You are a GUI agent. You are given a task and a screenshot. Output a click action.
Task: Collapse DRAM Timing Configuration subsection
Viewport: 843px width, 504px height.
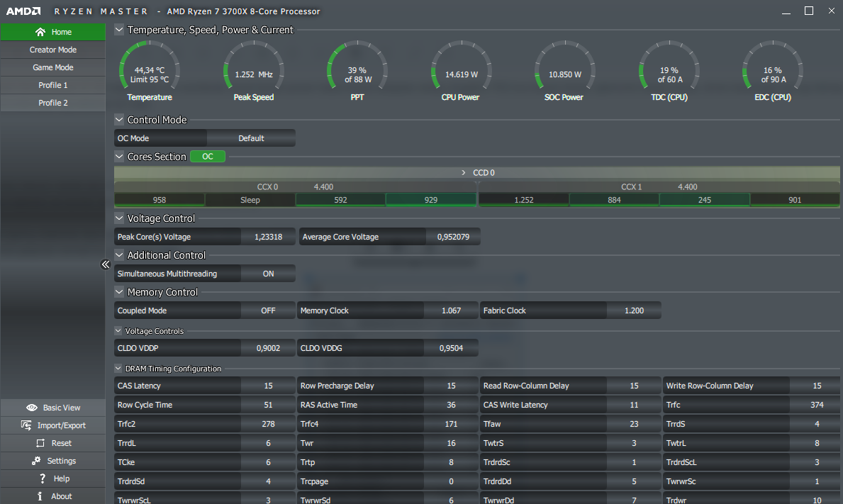point(118,368)
